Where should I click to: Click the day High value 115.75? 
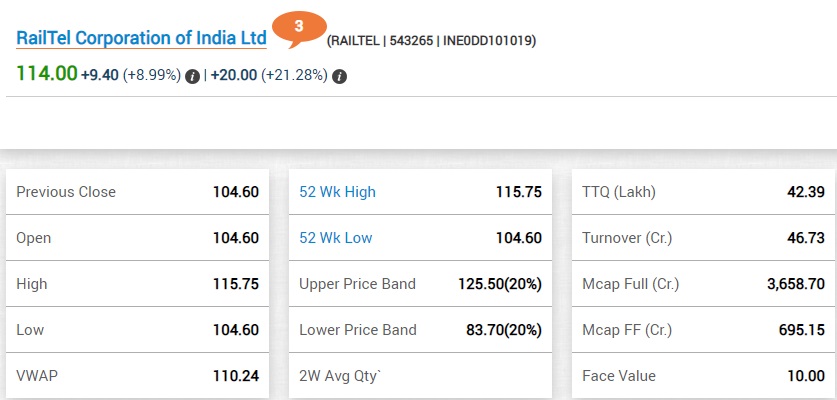[x=235, y=284]
